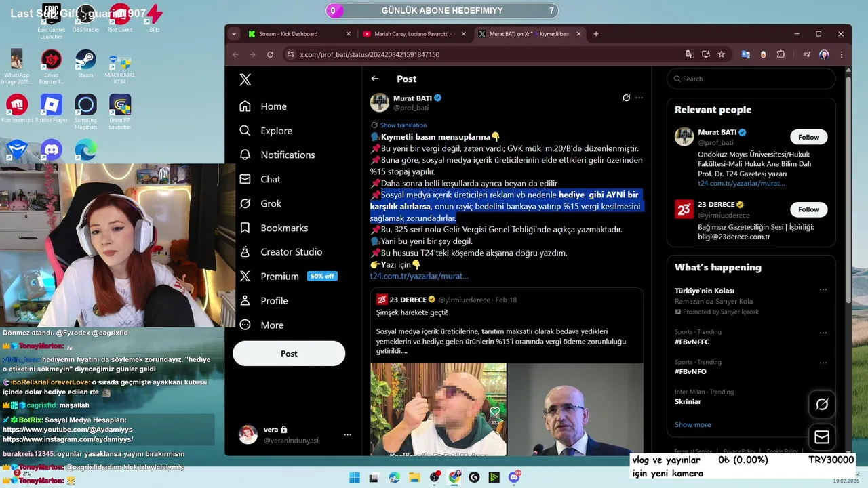The height and width of the screenshot is (488, 868).
Task: Open OBS Studio desktop shortcut
Action: click(85, 18)
